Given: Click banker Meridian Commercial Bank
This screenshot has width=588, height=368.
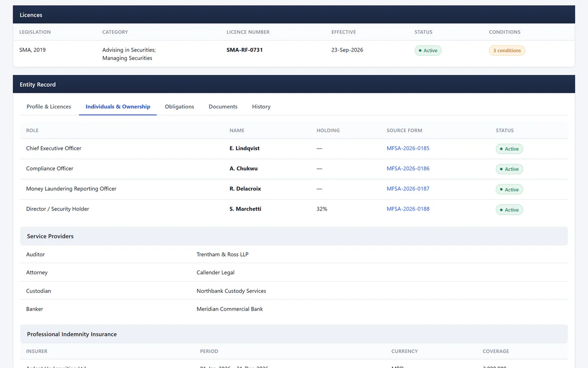Looking at the screenshot, I should tap(230, 309).
